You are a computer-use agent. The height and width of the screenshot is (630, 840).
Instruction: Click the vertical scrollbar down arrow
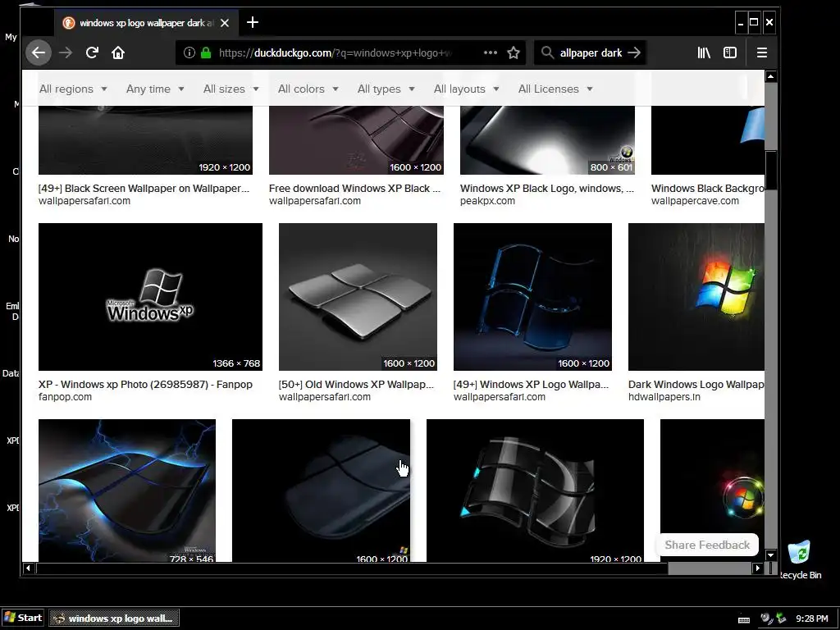(x=770, y=555)
